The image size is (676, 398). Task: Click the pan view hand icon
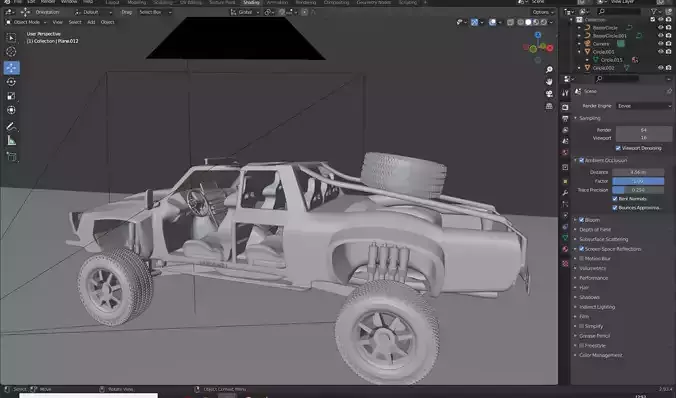click(549, 81)
